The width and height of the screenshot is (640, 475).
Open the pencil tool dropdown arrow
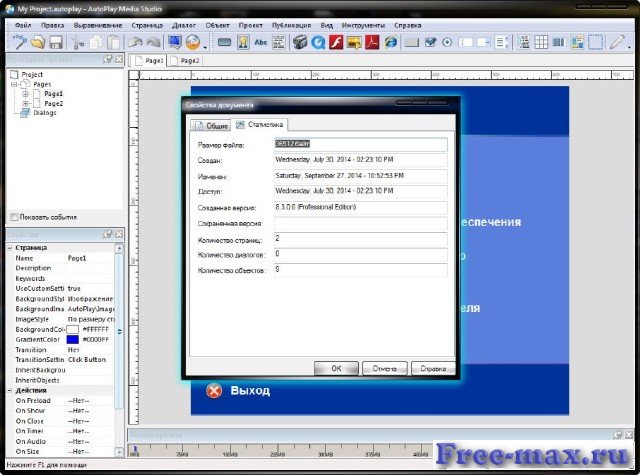(629, 47)
